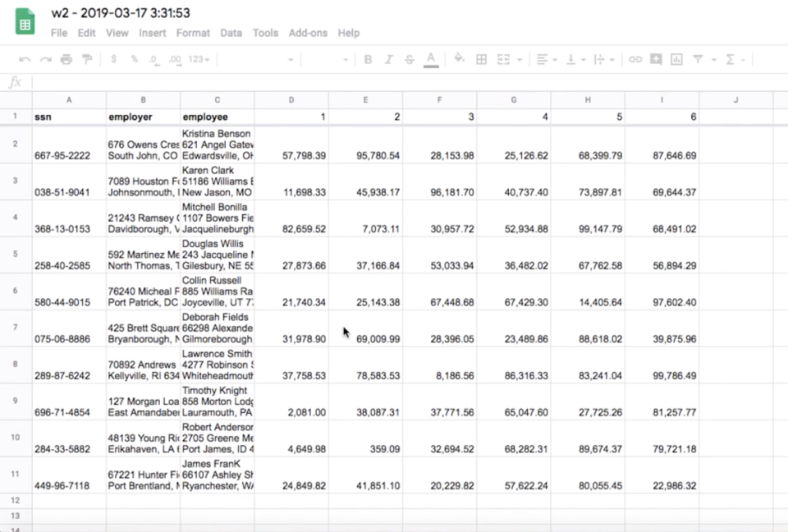Expand the Merge cells dropdown arrow
Viewport: 788px width, 532px height.
coord(520,60)
